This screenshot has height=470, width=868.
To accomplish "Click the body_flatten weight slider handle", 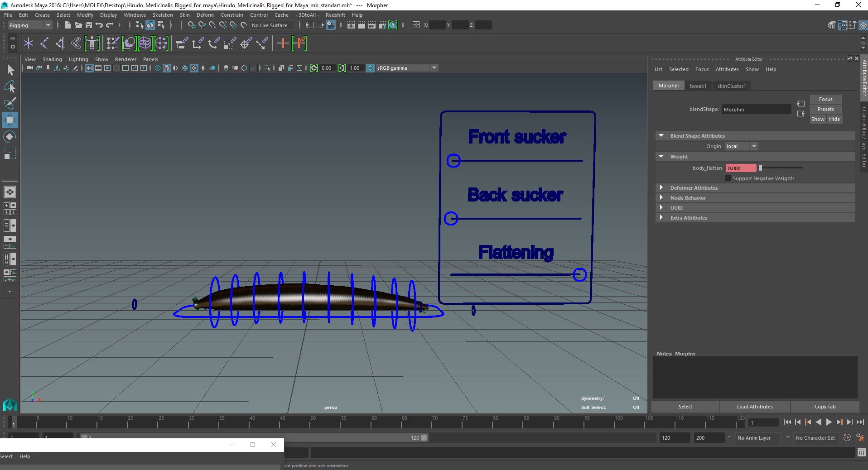I will [760, 168].
